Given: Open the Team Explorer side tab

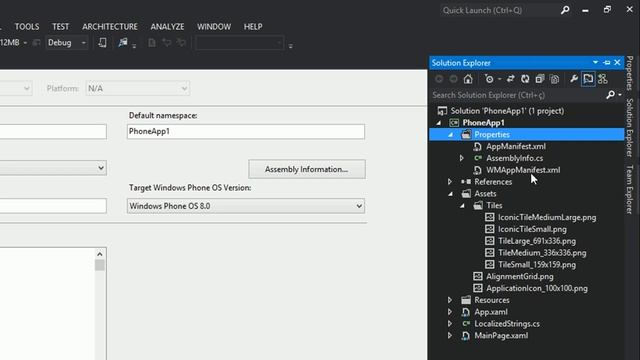Looking at the screenshot, I should [x=630, y=189].
